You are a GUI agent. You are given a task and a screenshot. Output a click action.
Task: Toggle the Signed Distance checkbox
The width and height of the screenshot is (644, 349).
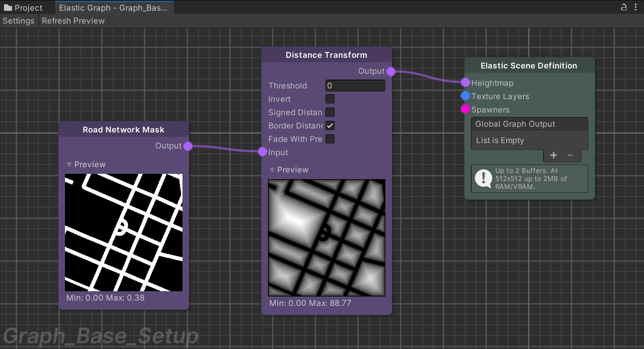click(330, 112)
